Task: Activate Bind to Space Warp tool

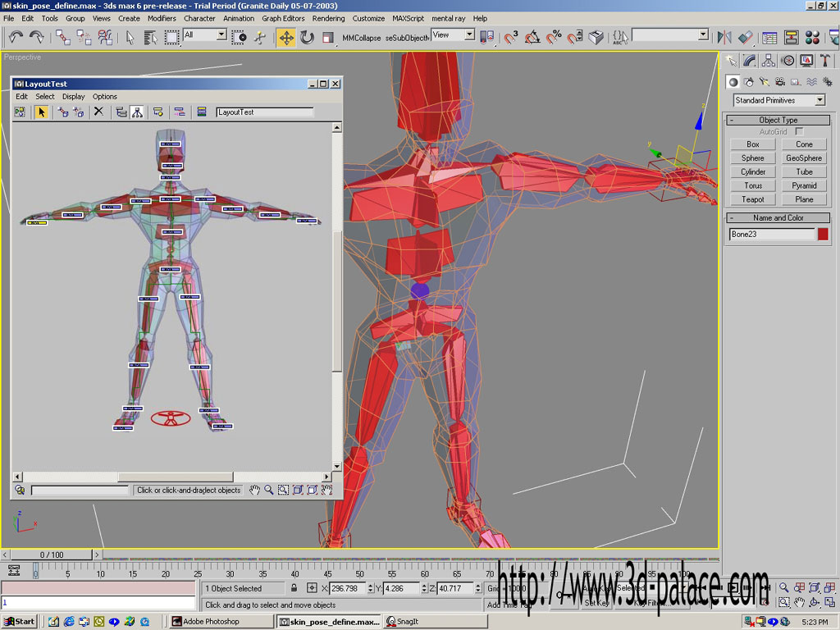Action: click(105, 37)
